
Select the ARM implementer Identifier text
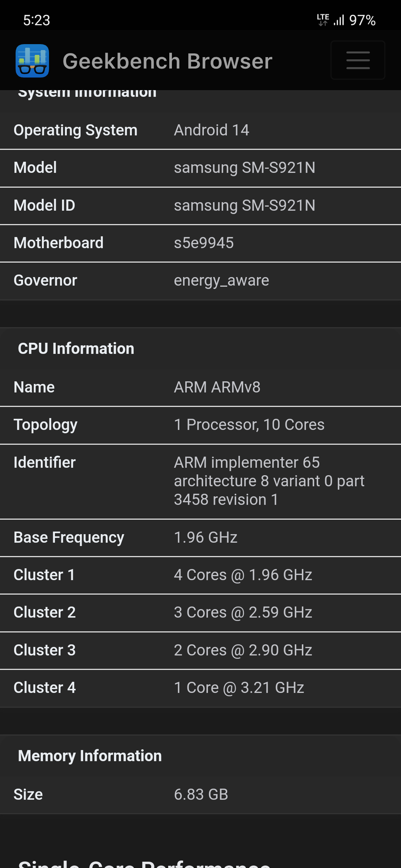coord(269,481)
